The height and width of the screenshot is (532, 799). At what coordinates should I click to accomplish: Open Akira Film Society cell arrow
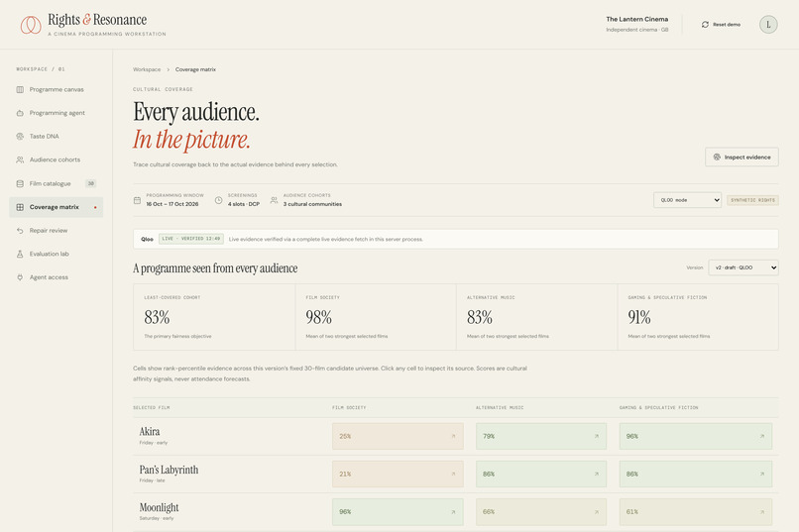[453, 436]
